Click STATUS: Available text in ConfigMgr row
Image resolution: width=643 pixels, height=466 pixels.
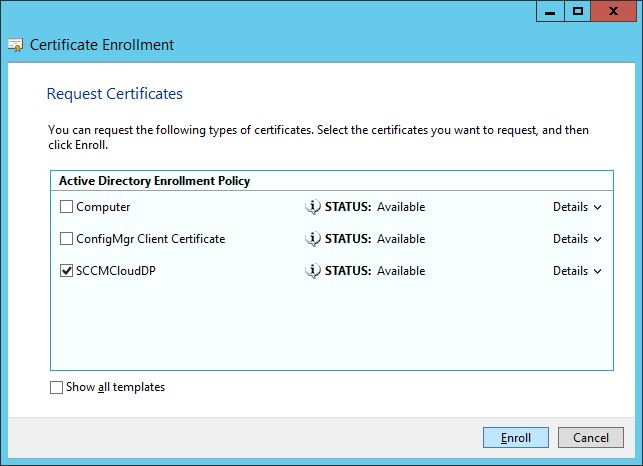(x=375, y=239)
